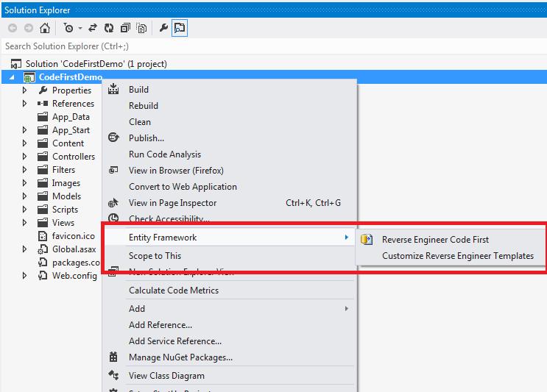Click the Collapse All icon
The height and width of the screenshot is (392, 547).
pyautogui.click(x=124, y=28)
